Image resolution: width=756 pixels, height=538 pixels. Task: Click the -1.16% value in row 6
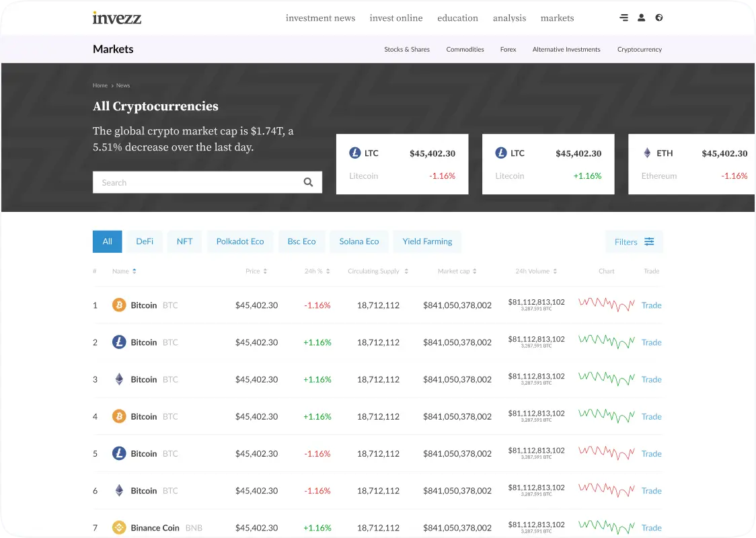tap(317, 491)
